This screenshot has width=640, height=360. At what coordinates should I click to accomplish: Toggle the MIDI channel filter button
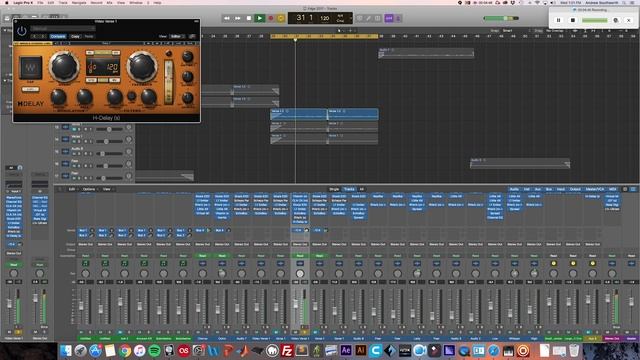tap(612, 189)
